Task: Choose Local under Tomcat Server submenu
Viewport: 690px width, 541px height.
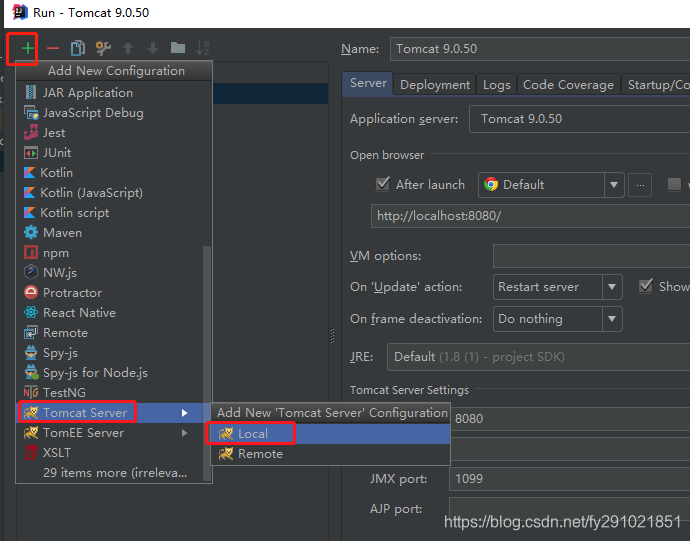Action: pyautogui.click(x=330, y=434)
